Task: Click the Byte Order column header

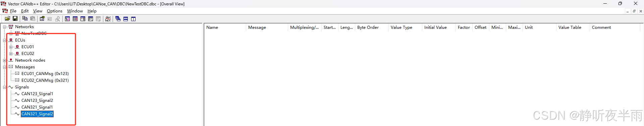Action: coord(372,27)
